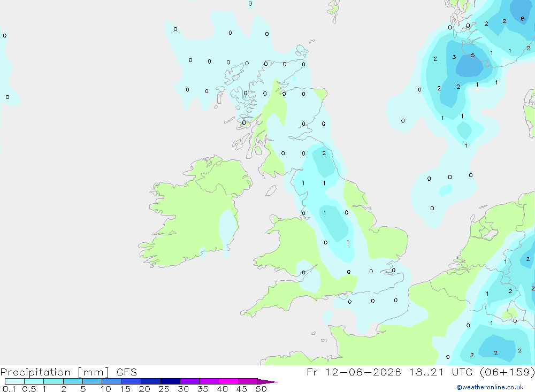Click the '40' legend label
Screen dimensions: 535x392
[222, 389]
